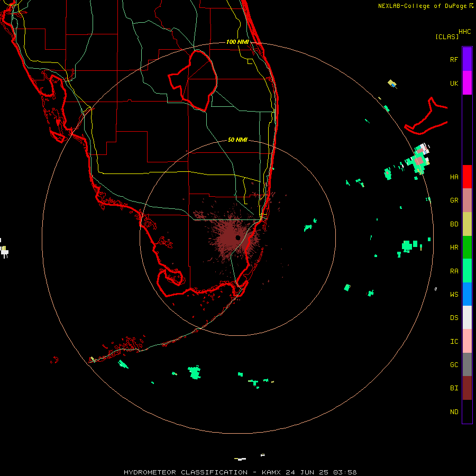Pick the dark green HR legend swatch
This screenshot has height=476, width=476.
point(467,248)
